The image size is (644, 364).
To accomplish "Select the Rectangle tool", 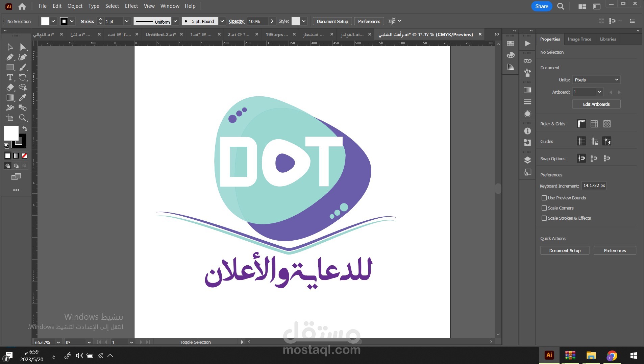I will (x=10, y=67).
